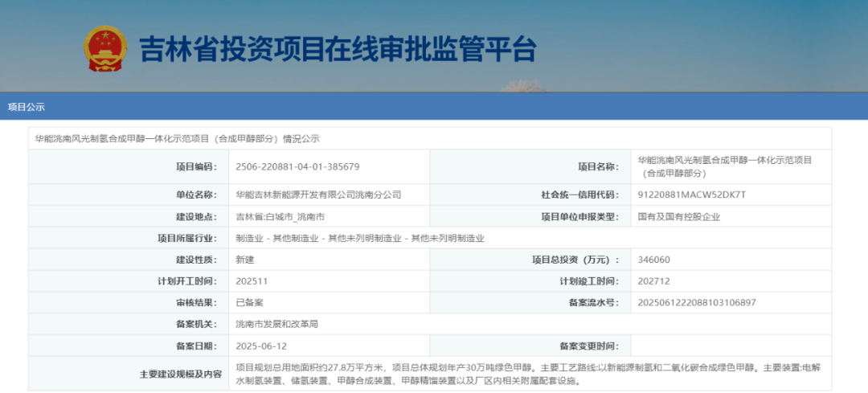The width and height of the screenshot is (868, 393).
Task: Select the 主要建设规模及内容 label
Action: click(182, 375)
